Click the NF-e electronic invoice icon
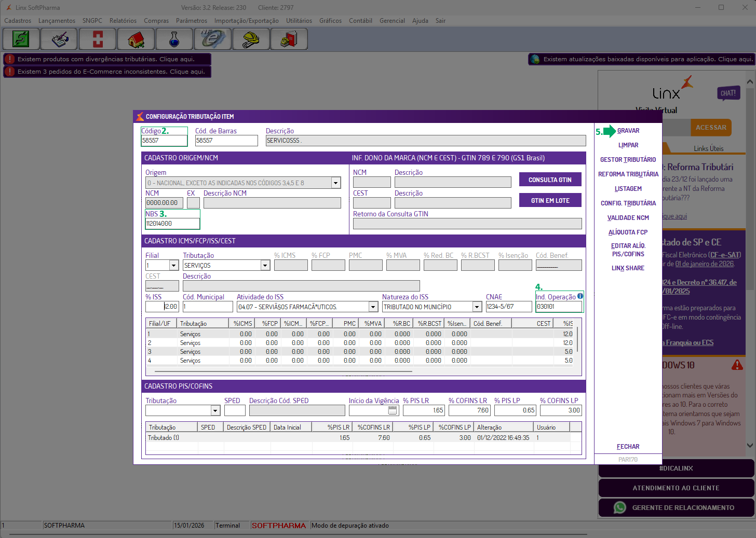Screen dimensions: 756x538 click(213, 39)
